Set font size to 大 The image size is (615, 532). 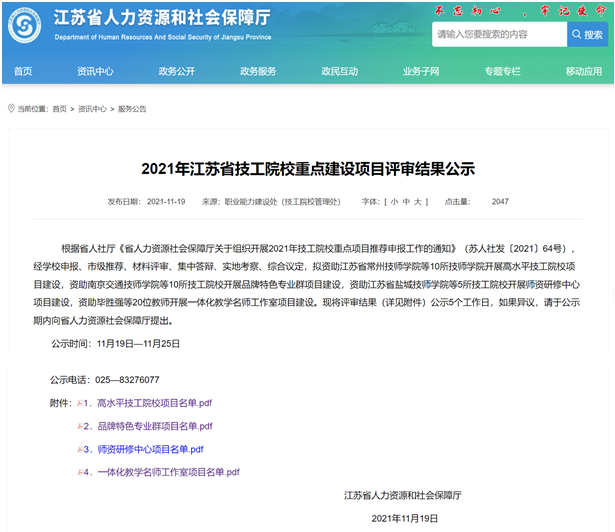click(418, 202)
